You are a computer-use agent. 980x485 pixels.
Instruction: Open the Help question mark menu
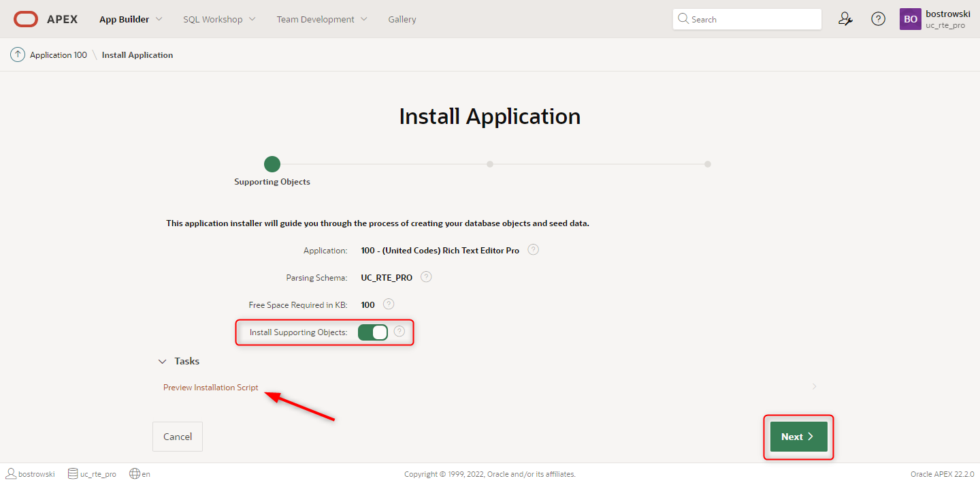879,19
